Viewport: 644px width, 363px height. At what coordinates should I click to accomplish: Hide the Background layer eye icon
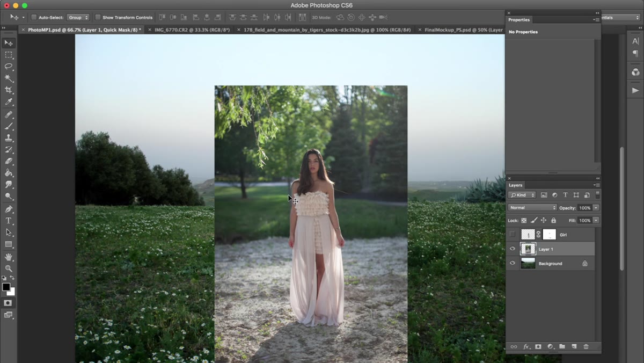513,263
